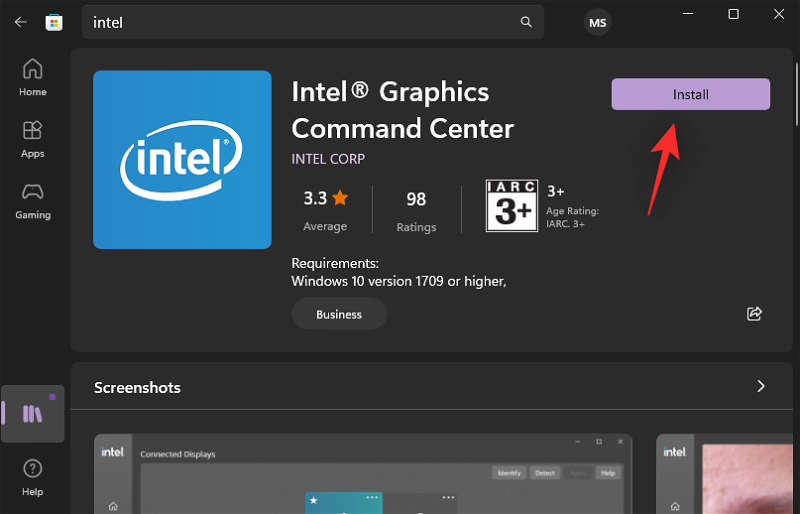Viewport: 800px width, 514px height.
Task: Open the Connected Displays screenshot thumbnail
Action: click(x=364, y=474)
